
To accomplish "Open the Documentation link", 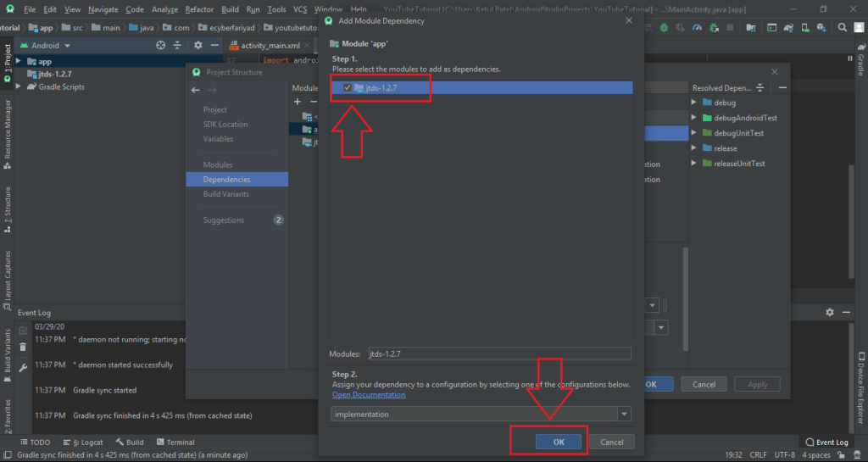I will tap(369, 395).
